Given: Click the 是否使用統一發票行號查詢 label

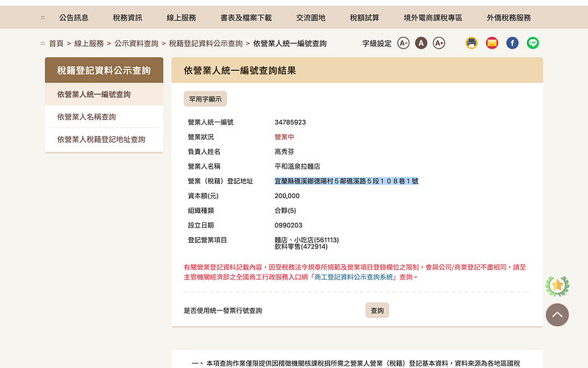Looking at the screenshot, I should 223,311.
